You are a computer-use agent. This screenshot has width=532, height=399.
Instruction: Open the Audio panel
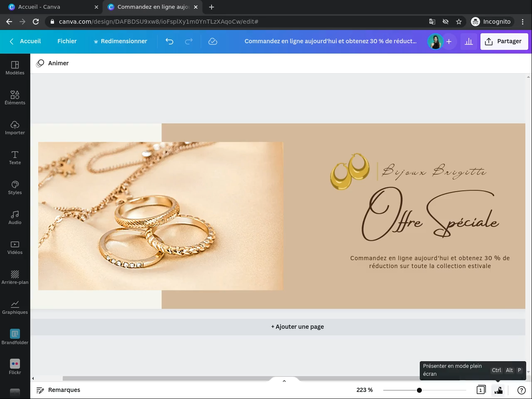pyautogui.click(x=15, y=217)
